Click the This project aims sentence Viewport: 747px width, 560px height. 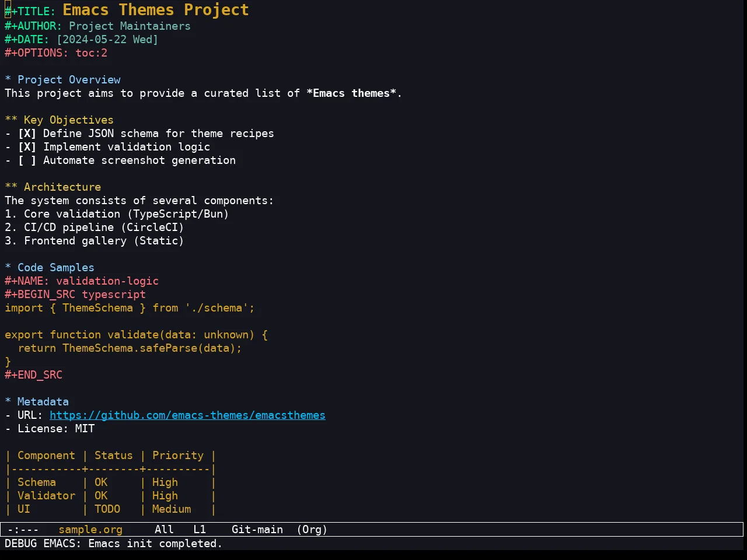pos(203,93)
